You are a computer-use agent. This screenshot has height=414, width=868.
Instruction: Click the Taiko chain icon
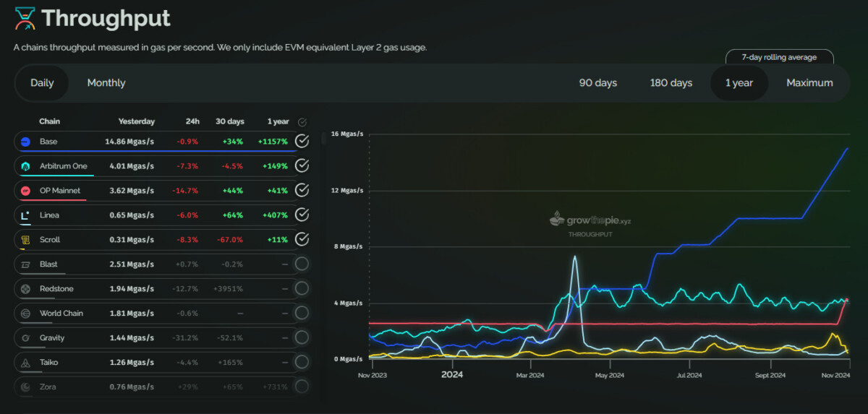tap(25, 363)
